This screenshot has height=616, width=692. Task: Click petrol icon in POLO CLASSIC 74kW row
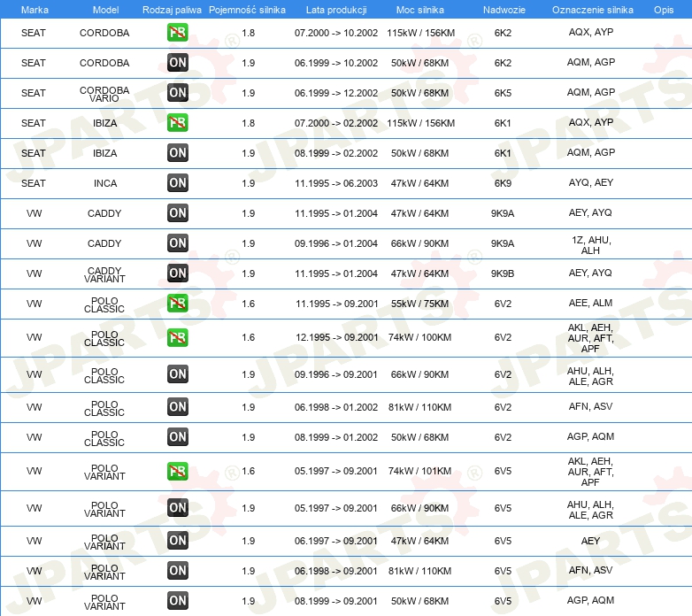[x=177, y=337]
